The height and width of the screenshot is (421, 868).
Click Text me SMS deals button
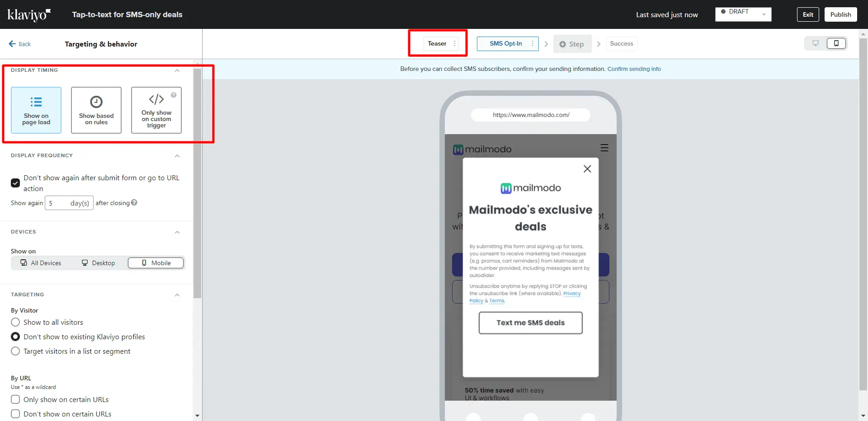531,323
